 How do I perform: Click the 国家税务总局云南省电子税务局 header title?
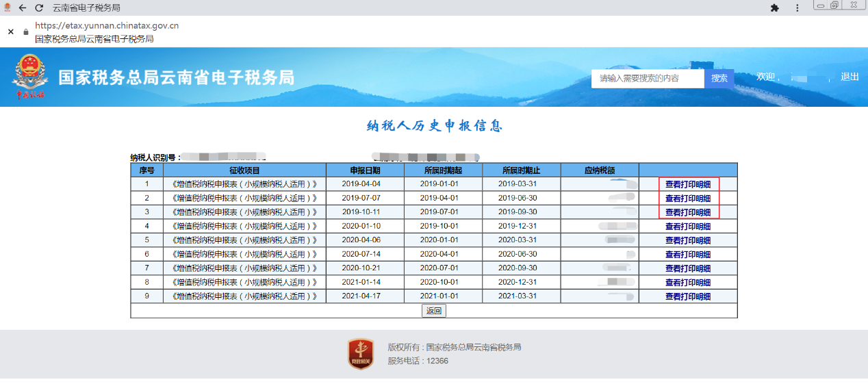tap(176, 77)
